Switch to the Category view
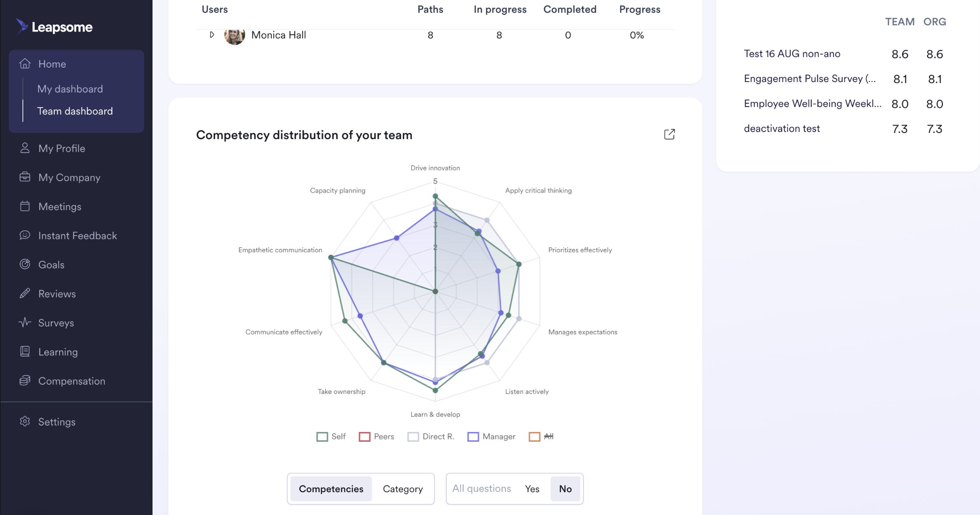Screen dimensions: 980x515 pyautogui.click(x=402, y=489)
